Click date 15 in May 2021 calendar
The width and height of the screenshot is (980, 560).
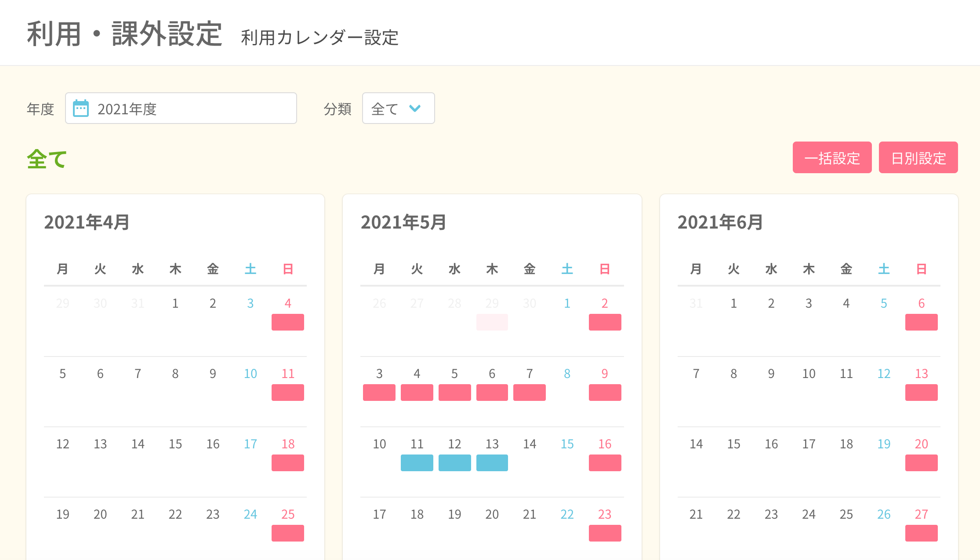pyautogui.click(x=567, y=444)
